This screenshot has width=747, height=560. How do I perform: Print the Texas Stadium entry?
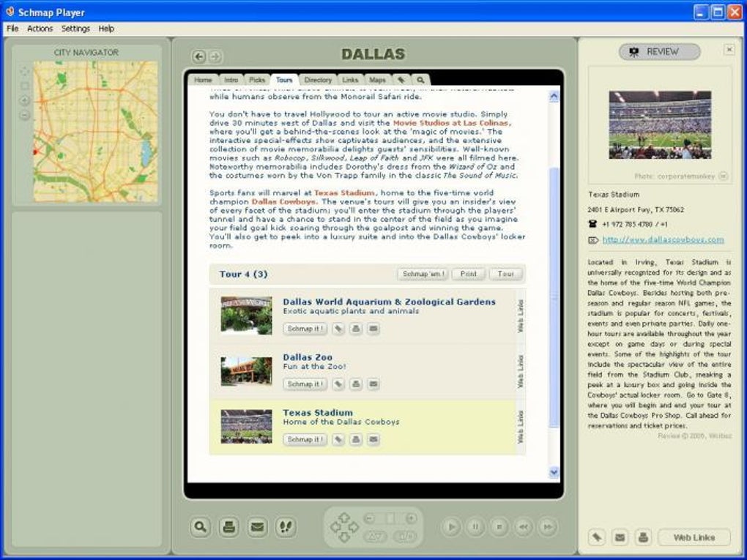click(356, 439)
